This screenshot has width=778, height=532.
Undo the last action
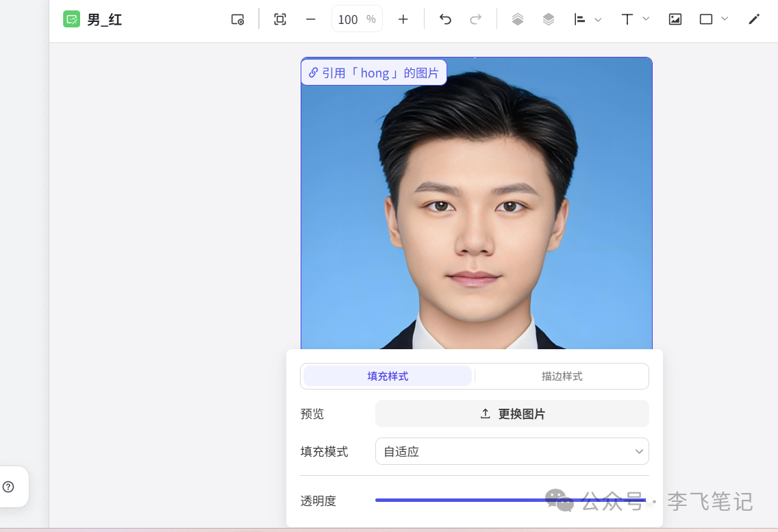(x=444, y=19)
